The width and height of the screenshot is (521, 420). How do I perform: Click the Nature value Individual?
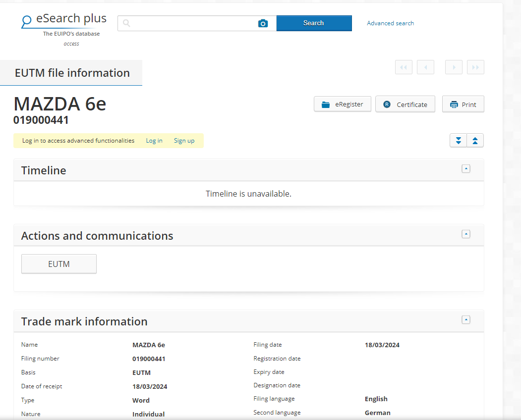149,414
